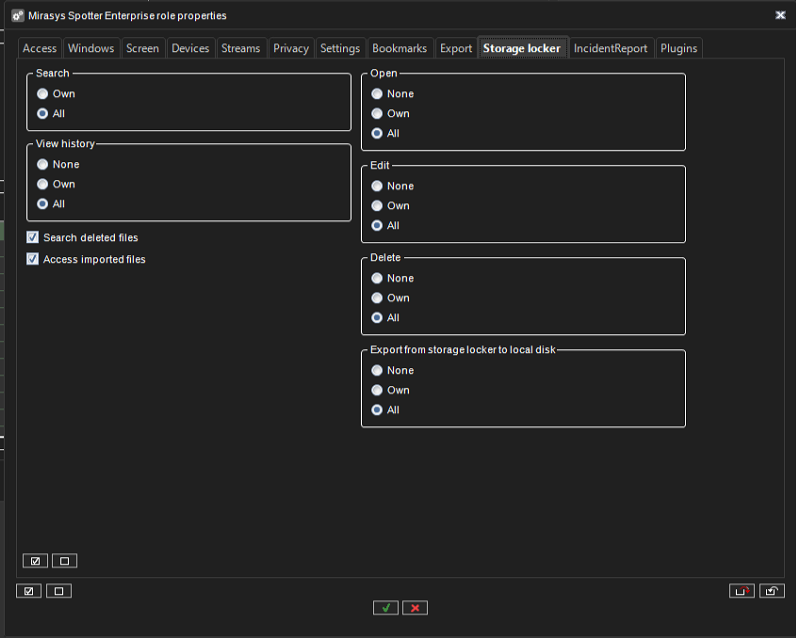Viewport: 797px width, 638px height.
Task: Check all options inside the Storage locker panel
Action: coord(35,561)
